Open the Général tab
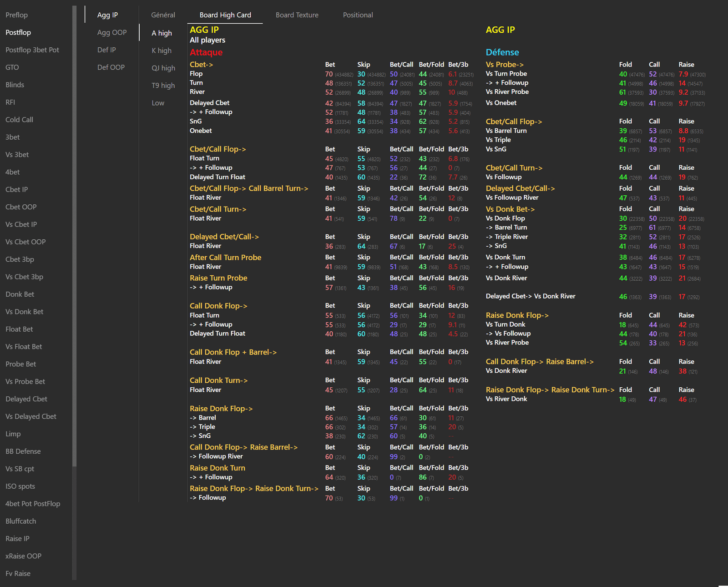 click(163, 15)
